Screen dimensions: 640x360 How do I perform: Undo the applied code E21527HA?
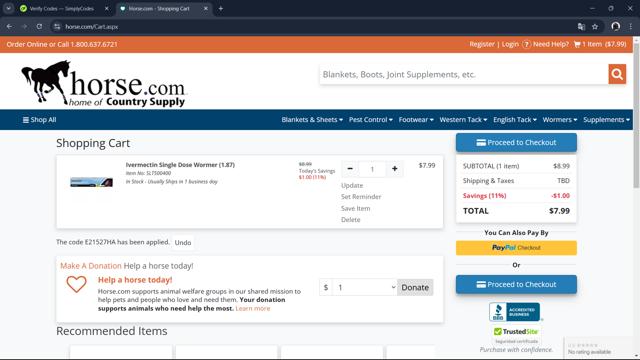183,242
